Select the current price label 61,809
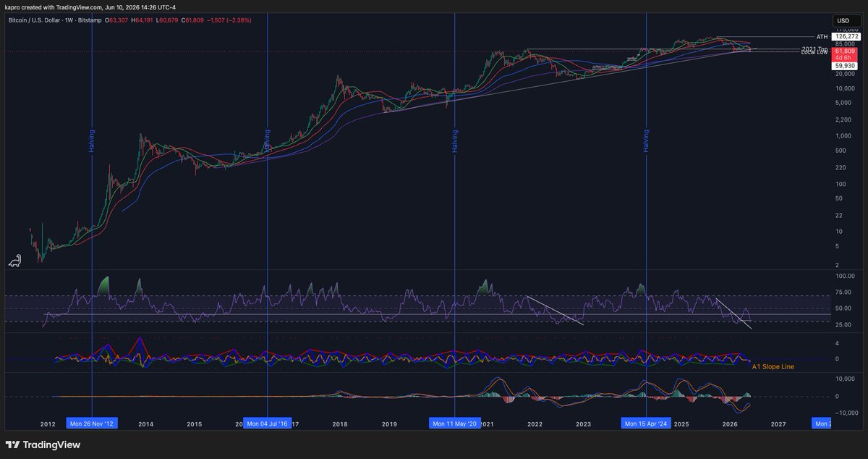This screenshot has height=459, width=868. 845,52
